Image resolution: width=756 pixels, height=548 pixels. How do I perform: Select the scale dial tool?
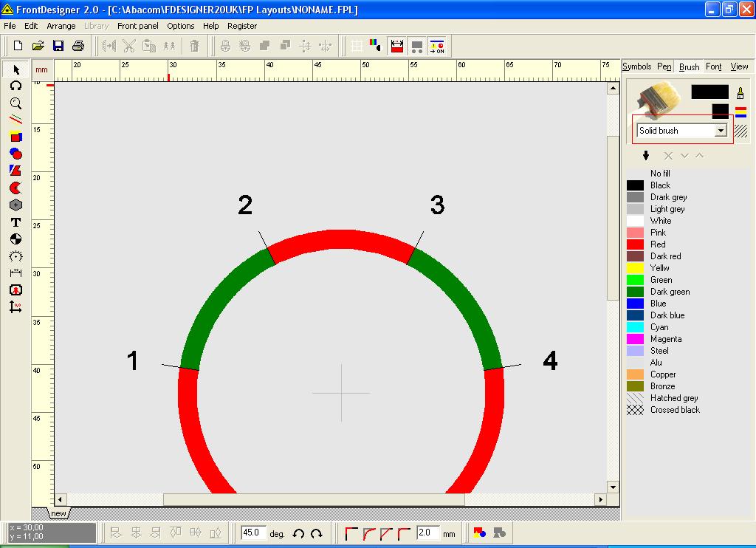point(16,256)
